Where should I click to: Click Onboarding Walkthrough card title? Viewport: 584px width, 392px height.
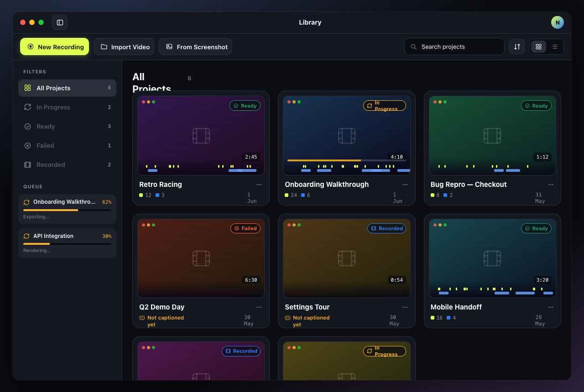327,185
